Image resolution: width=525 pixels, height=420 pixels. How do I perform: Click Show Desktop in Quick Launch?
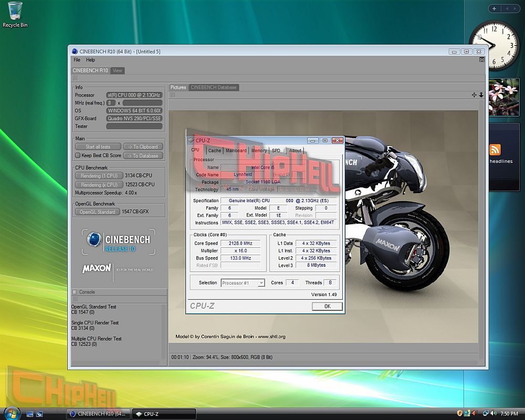click(30, 414)
